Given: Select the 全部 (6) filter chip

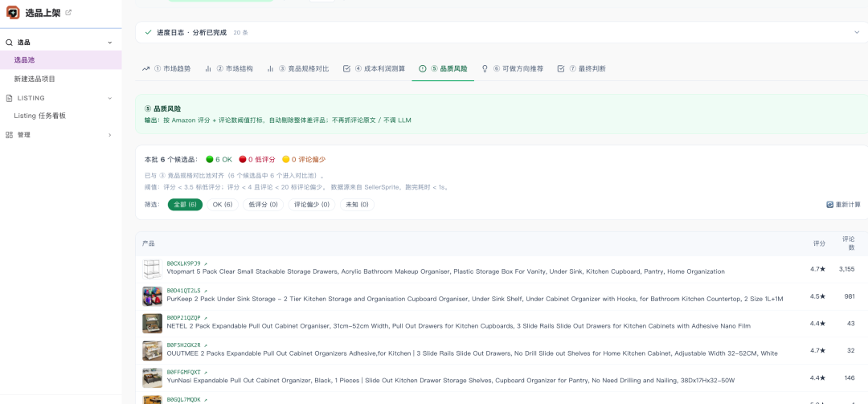Looking at the screenshot, I should point(186,204).
